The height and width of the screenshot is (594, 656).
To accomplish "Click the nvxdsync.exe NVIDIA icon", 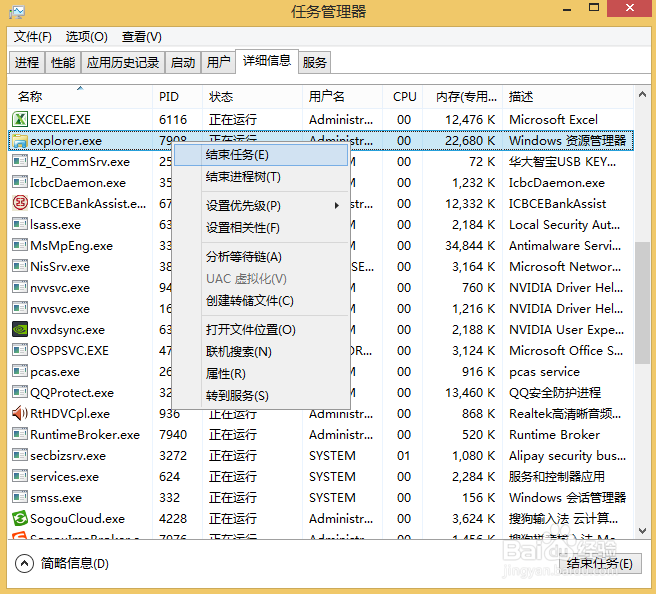I will click(x=20, y=329).
